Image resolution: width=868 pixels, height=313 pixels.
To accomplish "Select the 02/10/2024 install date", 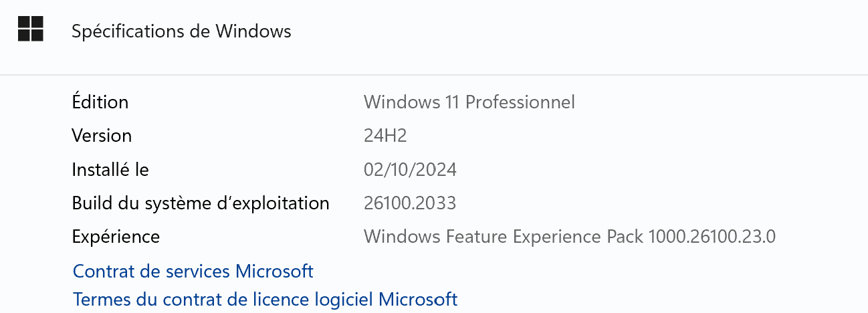I will (x=410, y=169).
